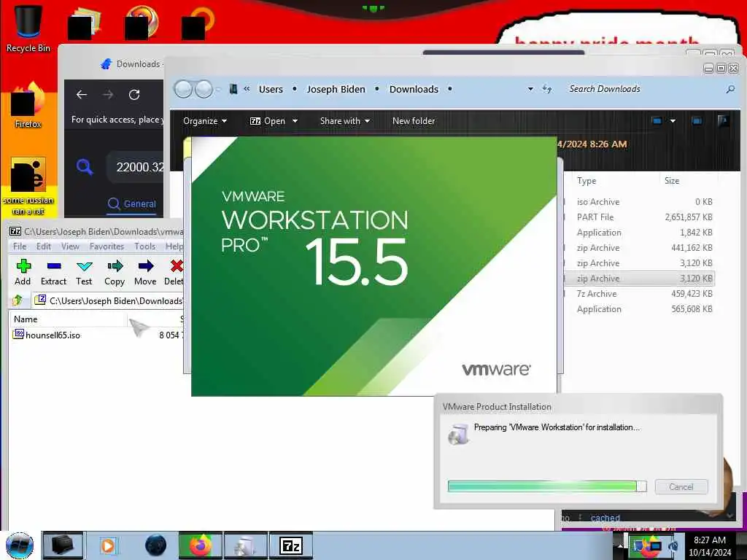Click the Test icon in 7-Zip
747x560 pixels.
pos(84,273)
